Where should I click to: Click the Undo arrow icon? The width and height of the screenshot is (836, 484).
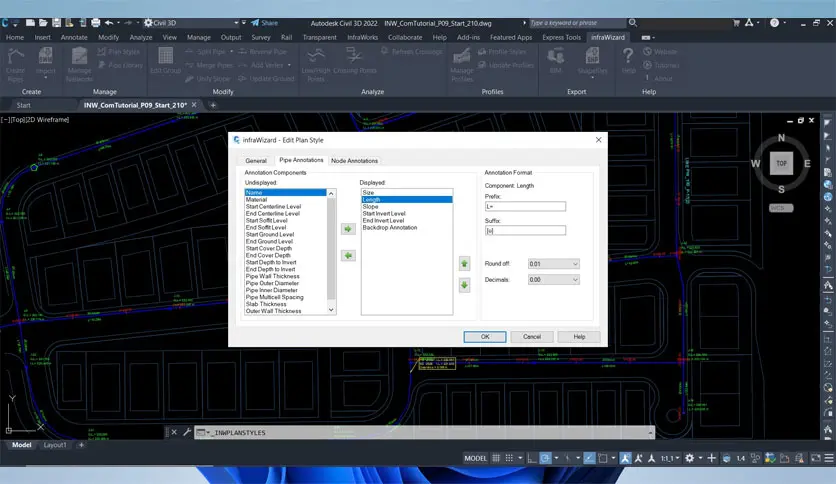coord(109,23)
